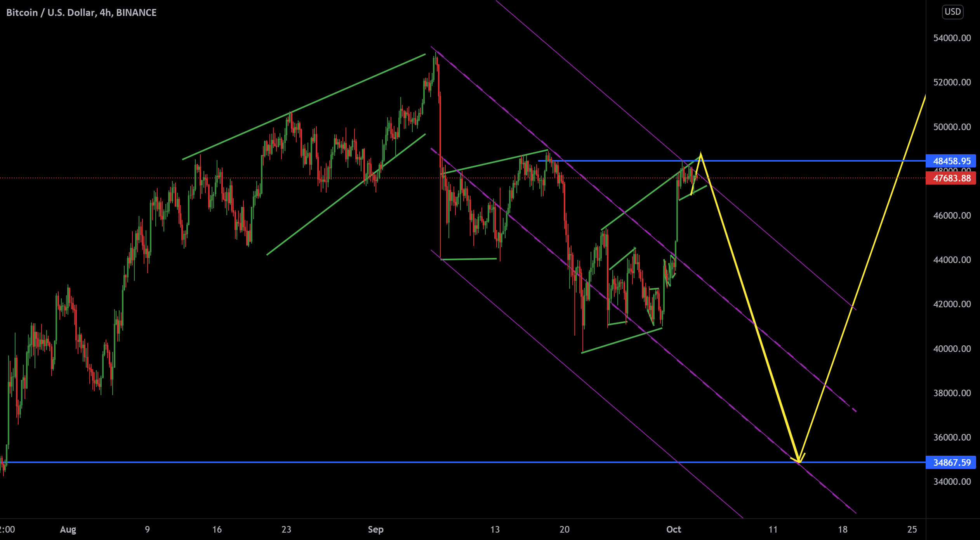The height and width of the screenshot is (540, 980).
Task: Click the 42000.00 price axis label
Action: pos(952,304)
